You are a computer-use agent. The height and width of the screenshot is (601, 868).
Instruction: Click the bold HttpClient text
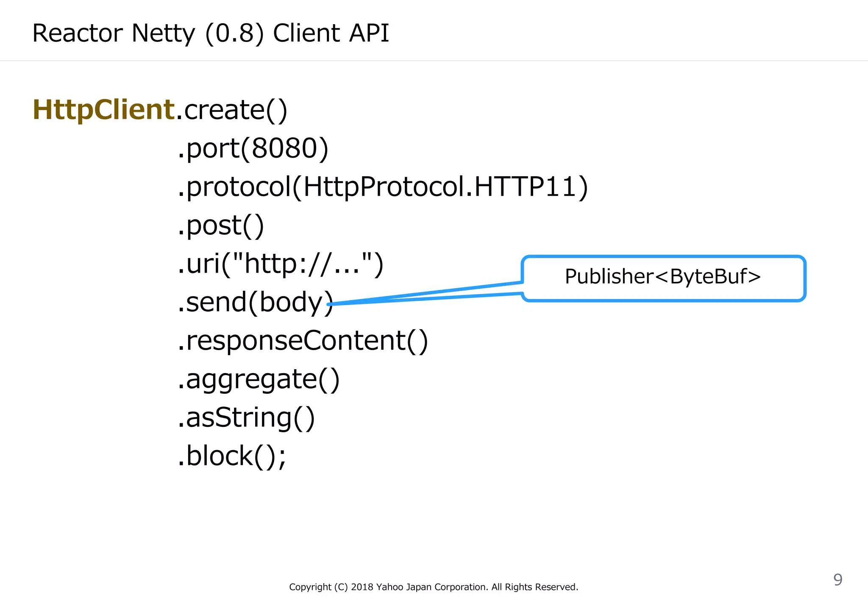(103, 110)
